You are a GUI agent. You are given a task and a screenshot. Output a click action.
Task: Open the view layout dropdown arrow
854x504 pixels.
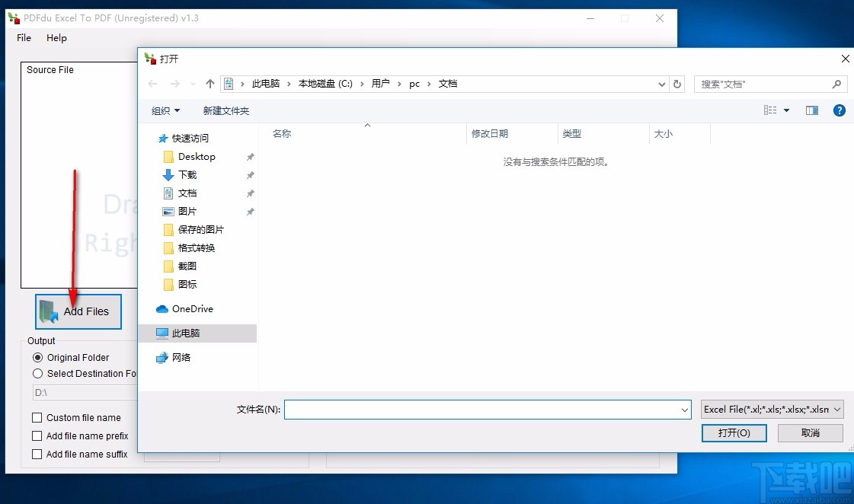click(x=785, y=110)
